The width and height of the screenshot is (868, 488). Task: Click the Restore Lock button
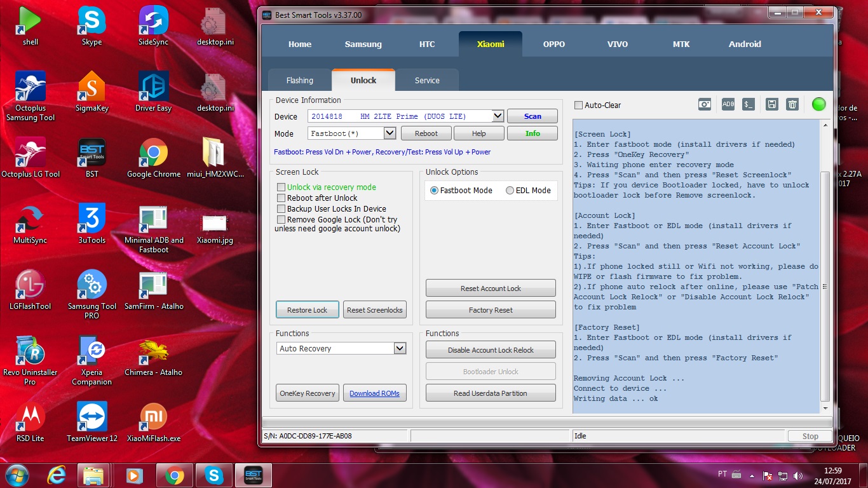(308, 310)
